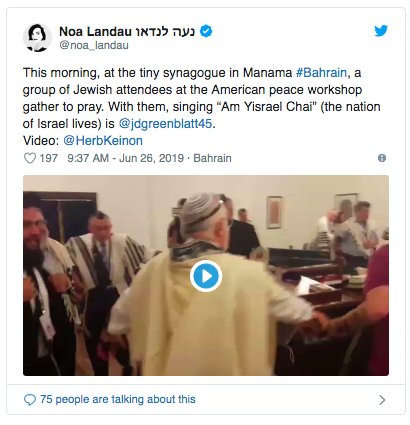Click the video thumbnail of men dancing

pos(206,276)
